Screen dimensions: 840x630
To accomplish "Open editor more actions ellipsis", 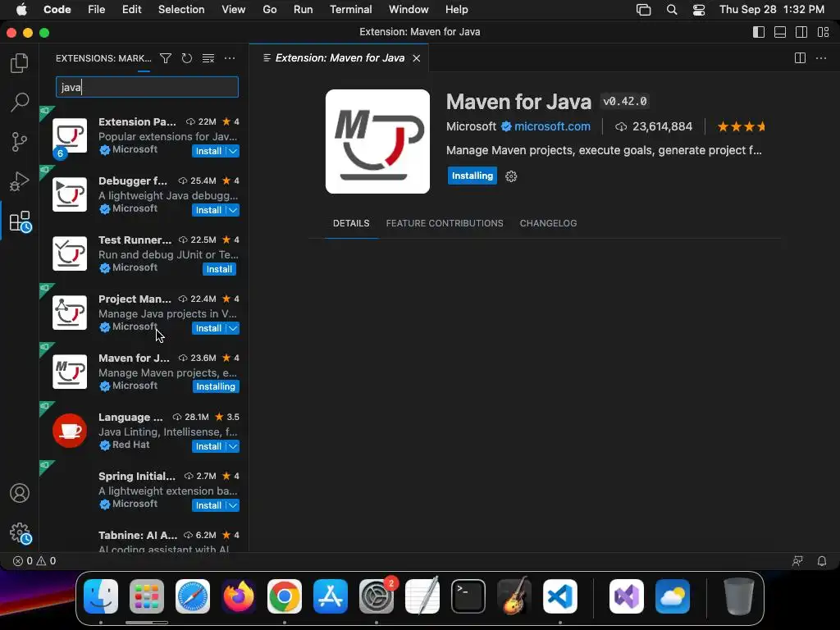I will (820, 58).
